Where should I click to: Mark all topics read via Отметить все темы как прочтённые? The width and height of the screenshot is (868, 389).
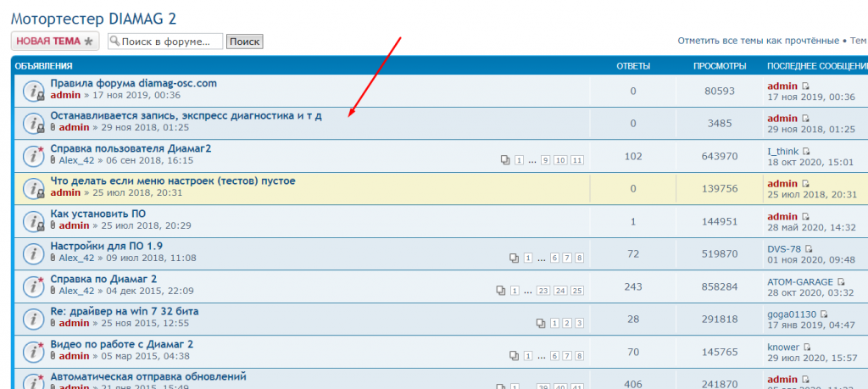point(759,41)
